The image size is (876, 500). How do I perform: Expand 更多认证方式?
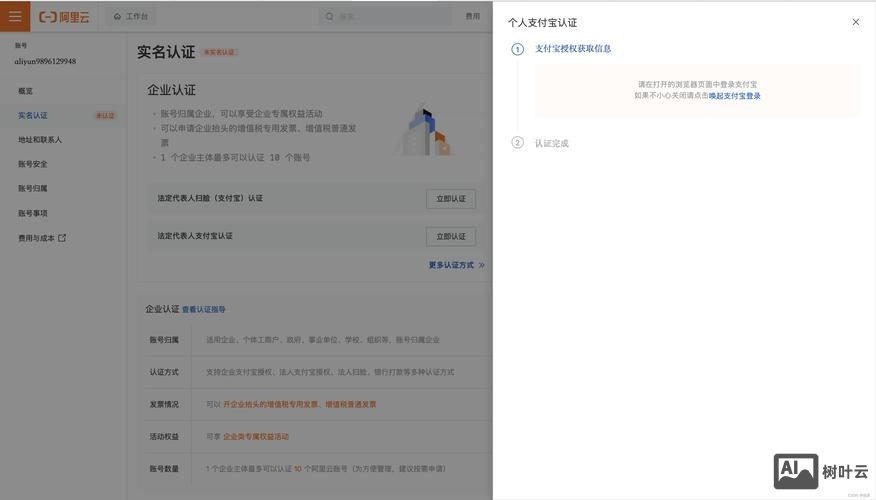pyautogui.click(x=456, y=265)
